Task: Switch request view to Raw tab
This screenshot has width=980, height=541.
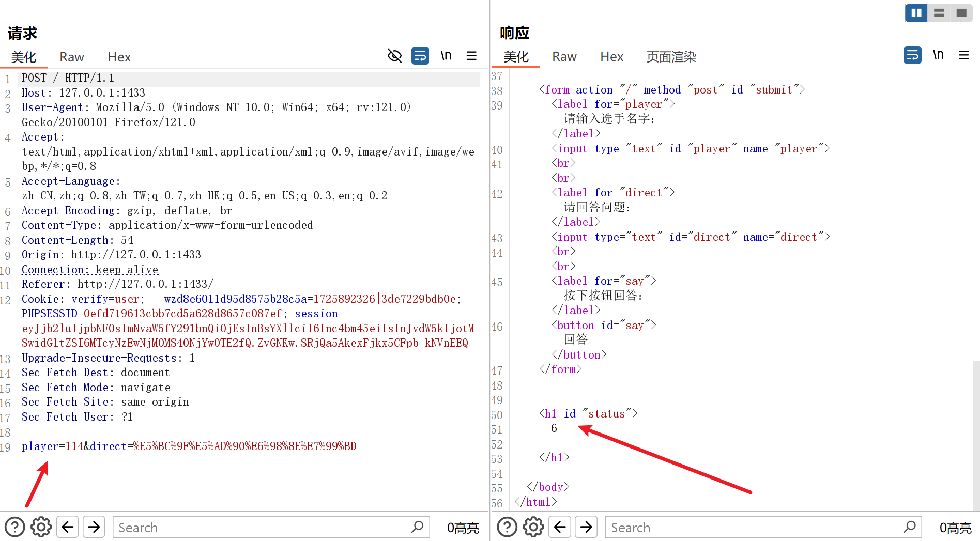Action: click(x=71, y=57)
